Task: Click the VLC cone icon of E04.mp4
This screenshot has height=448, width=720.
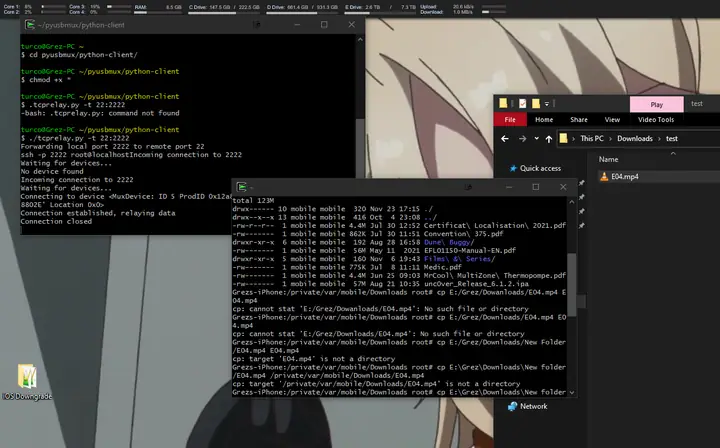Action: tap(604, 176)
